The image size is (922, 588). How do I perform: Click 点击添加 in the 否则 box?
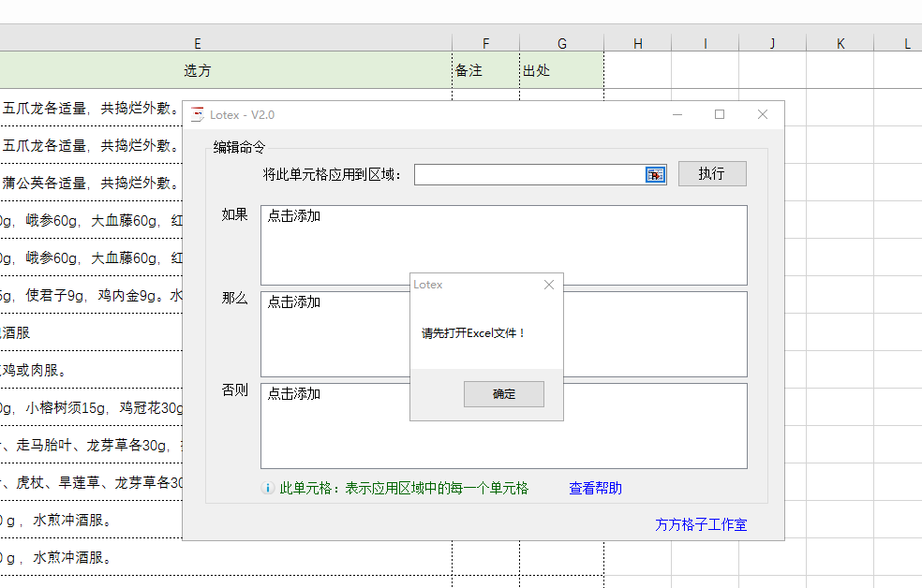(294, 394)
